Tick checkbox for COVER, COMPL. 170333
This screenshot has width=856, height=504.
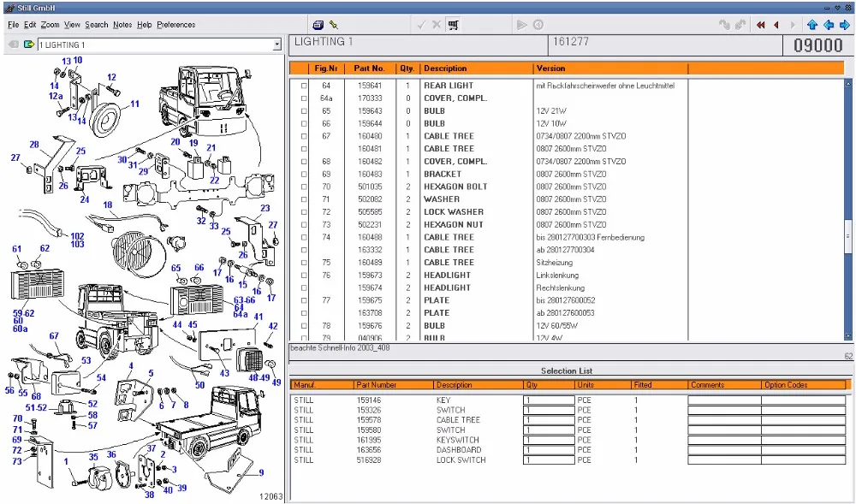(x=304, y=98)
